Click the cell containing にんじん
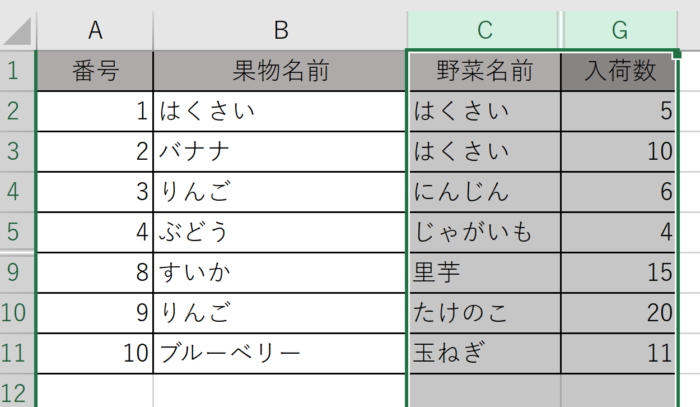Screen dimensions: 700x407 pyautogui.click(x=484, y=192)
